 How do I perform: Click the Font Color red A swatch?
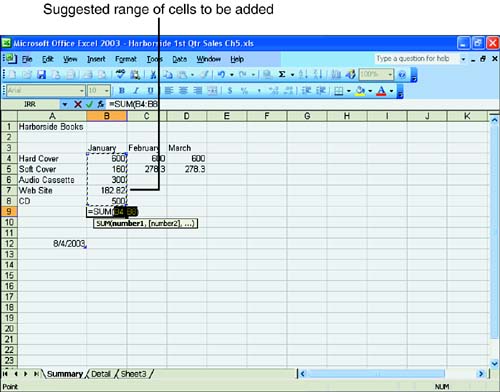[x=381, y=91]
